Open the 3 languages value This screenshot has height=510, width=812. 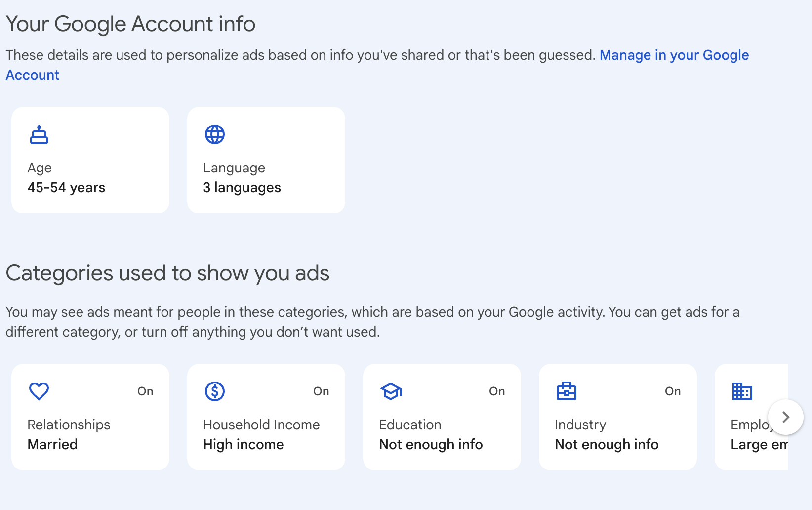[x=242, y=188]
